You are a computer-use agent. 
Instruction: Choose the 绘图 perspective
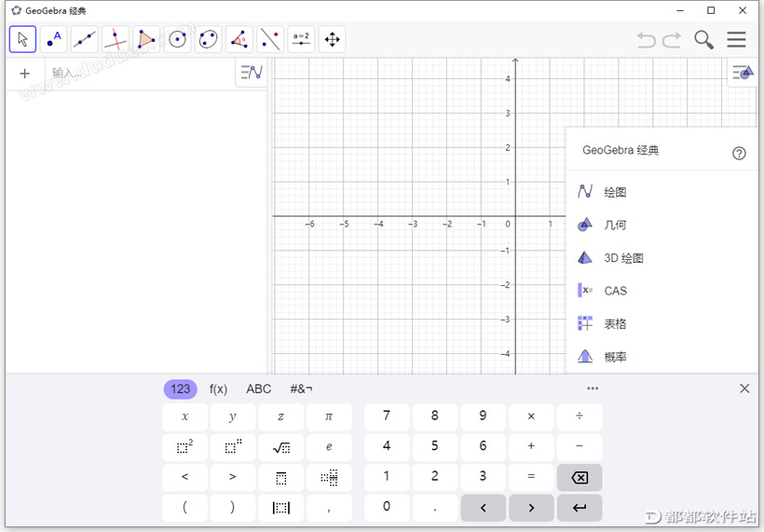[x=662, y=192]
